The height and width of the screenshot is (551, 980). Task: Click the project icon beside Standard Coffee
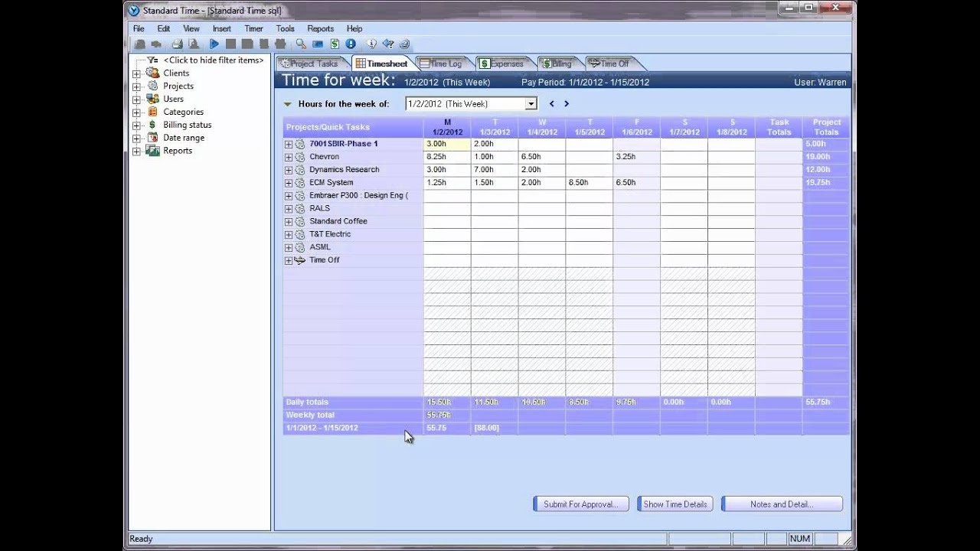point(300,221)
